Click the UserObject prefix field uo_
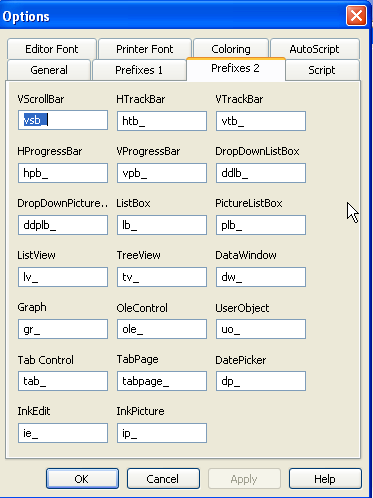The image size is (373, 498). (261, 329)
